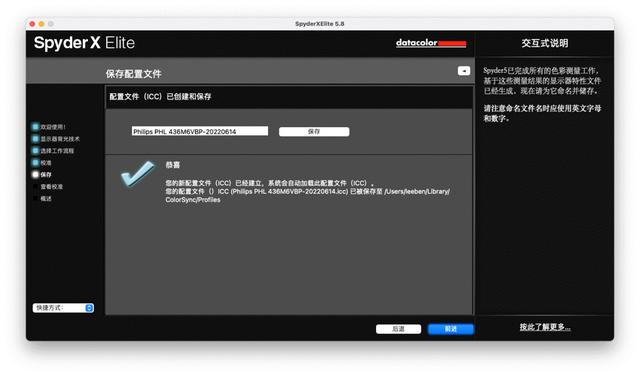Image resolution: width=640 pixels, height=375 pixels.
Task: Click the large blue checkmark icon
Action: pyautogui.click(x=138, y=173)
